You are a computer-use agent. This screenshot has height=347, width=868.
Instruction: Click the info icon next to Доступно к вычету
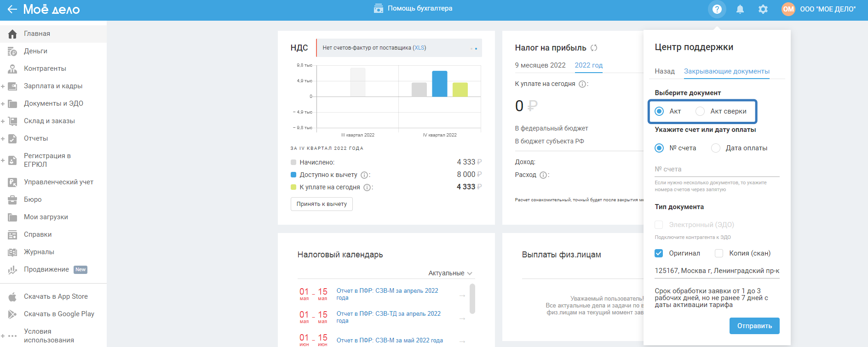(364, 175)
